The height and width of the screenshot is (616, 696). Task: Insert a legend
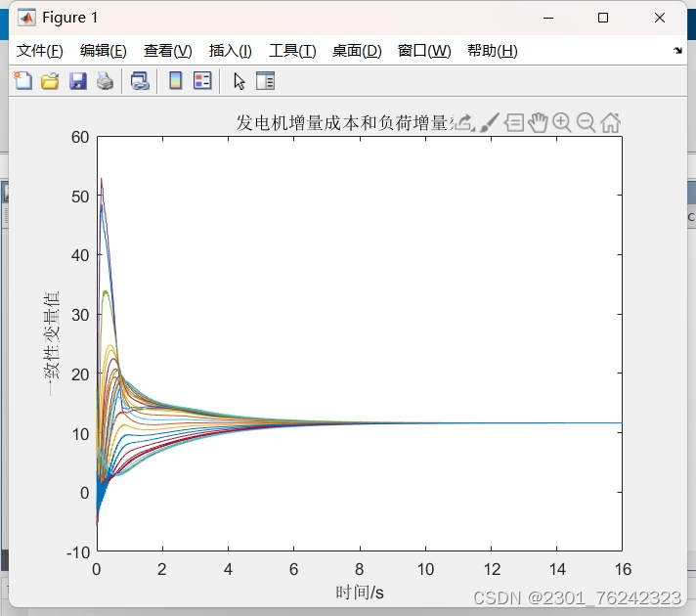[x=203, y=81]
